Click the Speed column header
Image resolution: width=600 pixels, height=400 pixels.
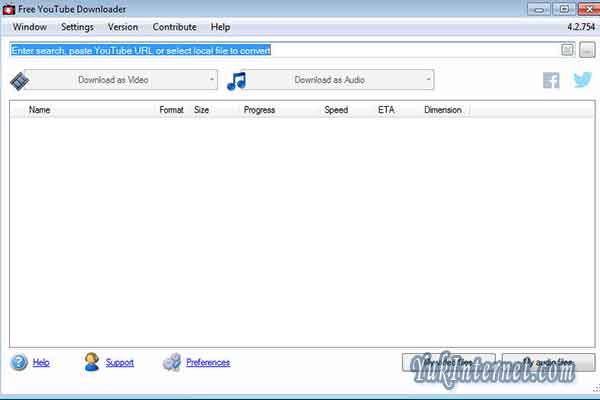click(336, 110)
